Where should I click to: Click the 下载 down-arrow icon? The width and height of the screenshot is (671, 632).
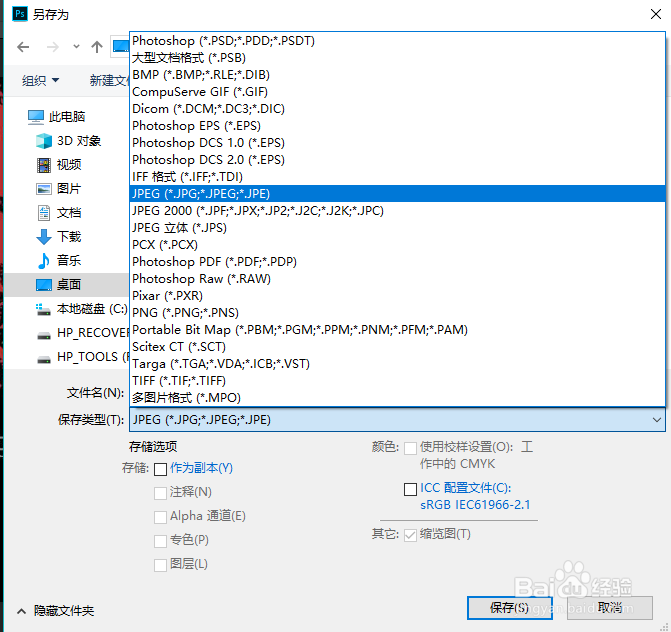coord(44,237)
